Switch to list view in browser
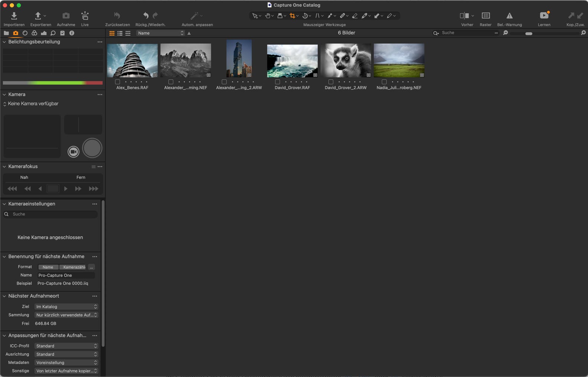588x377 pixels. (120, 33)
